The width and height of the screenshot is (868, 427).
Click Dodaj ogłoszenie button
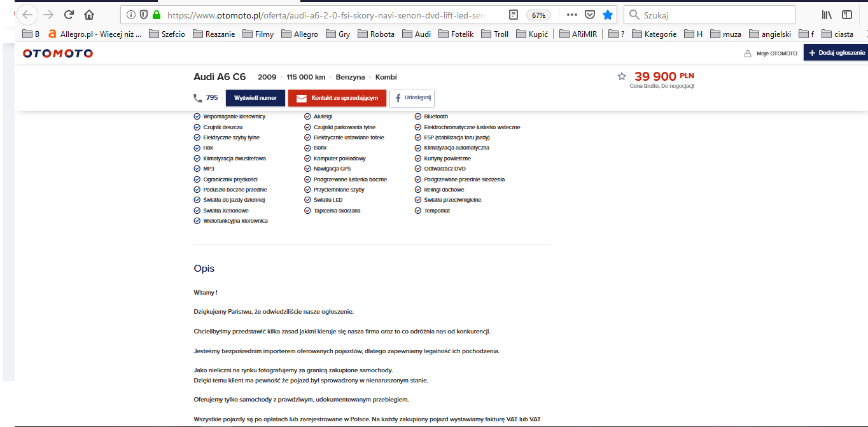836,53
